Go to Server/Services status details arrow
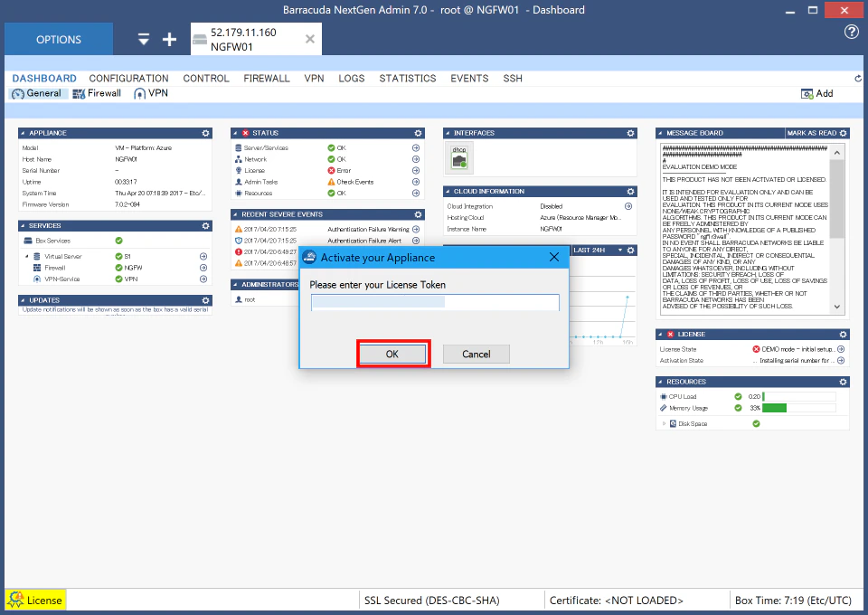 click(x=416, y=147)
